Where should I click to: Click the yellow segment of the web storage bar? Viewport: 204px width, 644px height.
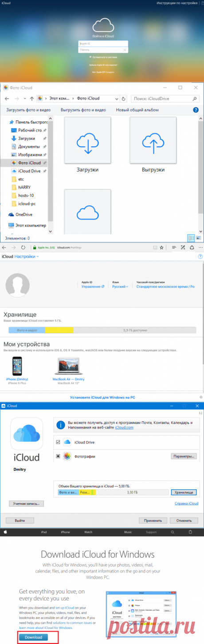[x=59, y=330]
